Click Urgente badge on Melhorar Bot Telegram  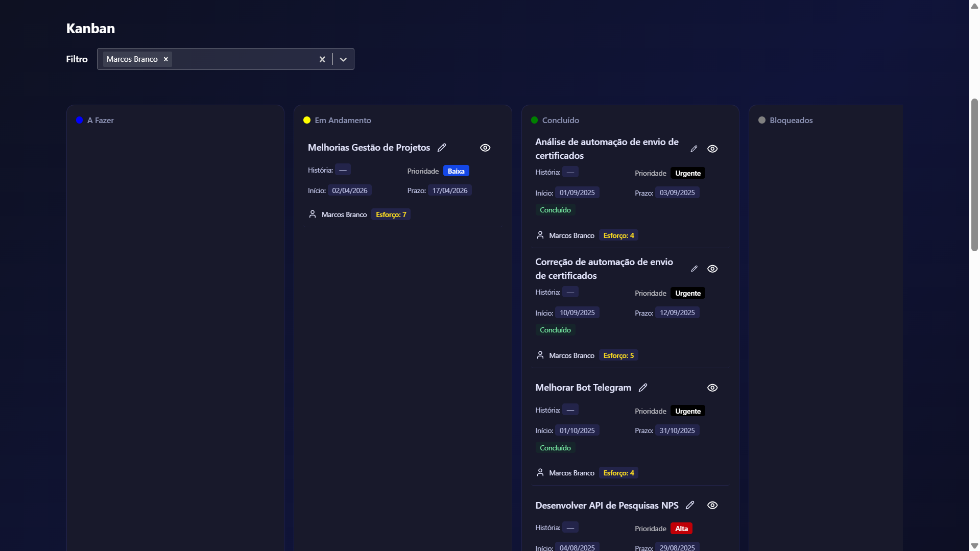[688, 411]
